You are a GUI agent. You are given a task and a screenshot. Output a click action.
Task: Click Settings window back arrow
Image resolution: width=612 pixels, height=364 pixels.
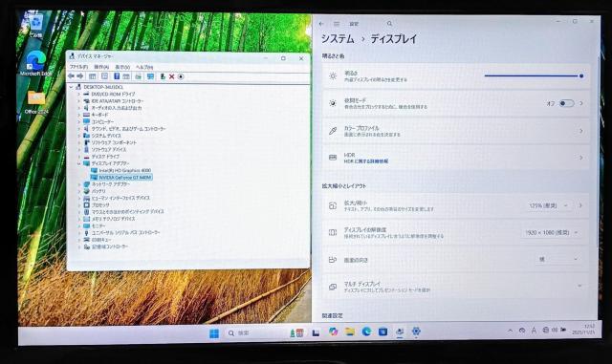(x=321, y=24)
